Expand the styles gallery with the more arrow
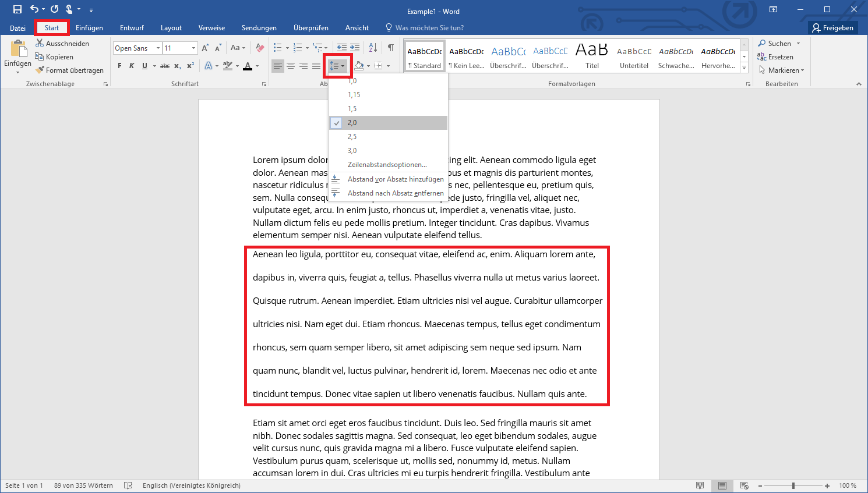 (x=744, y=68)
